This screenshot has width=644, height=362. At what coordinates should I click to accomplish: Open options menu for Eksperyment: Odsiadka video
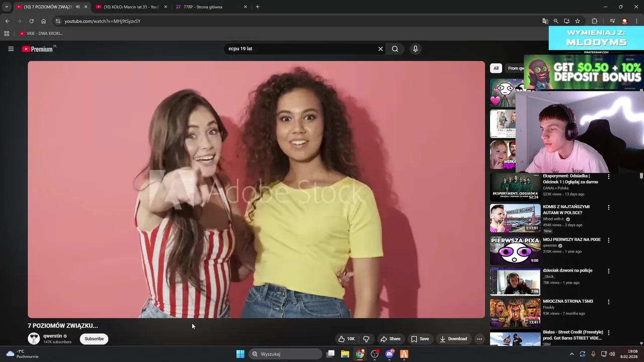(608, 176)
